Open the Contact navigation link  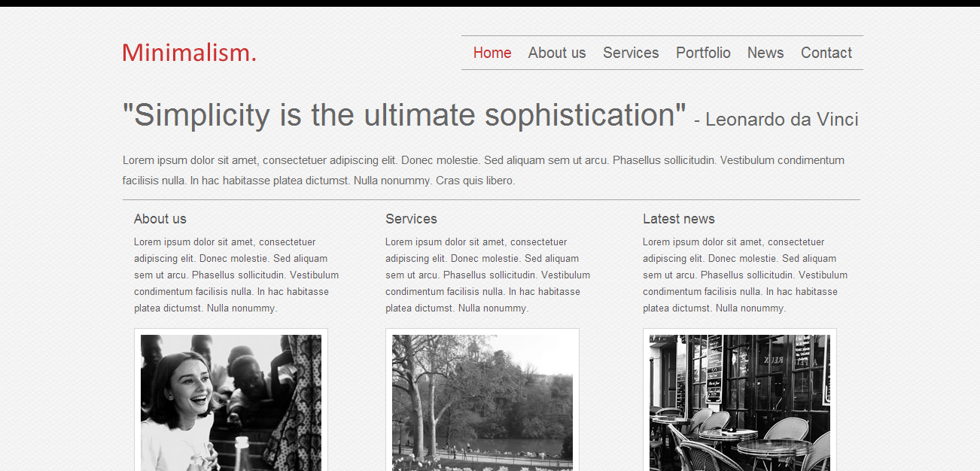click(826, 53)
